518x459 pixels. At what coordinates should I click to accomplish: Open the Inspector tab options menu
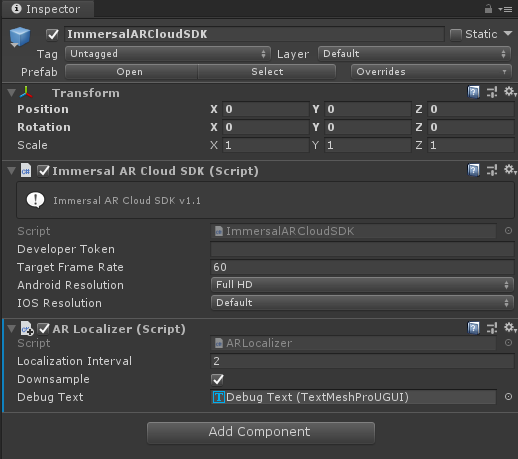click(x=506, y=9)
